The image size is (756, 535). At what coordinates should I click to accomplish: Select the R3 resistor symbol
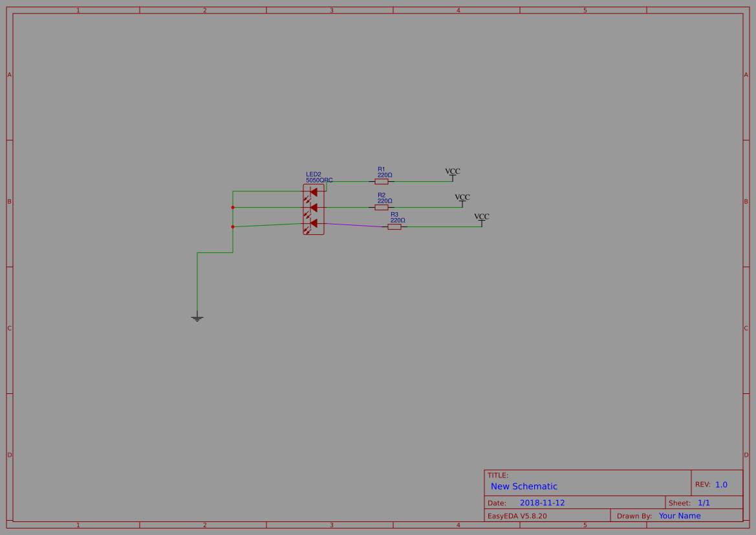(394, 226)
